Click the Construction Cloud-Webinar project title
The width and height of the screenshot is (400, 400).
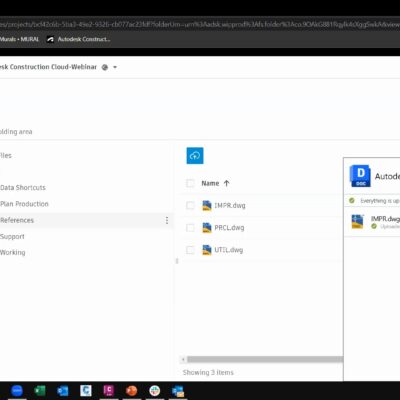(x=48, y=67)
